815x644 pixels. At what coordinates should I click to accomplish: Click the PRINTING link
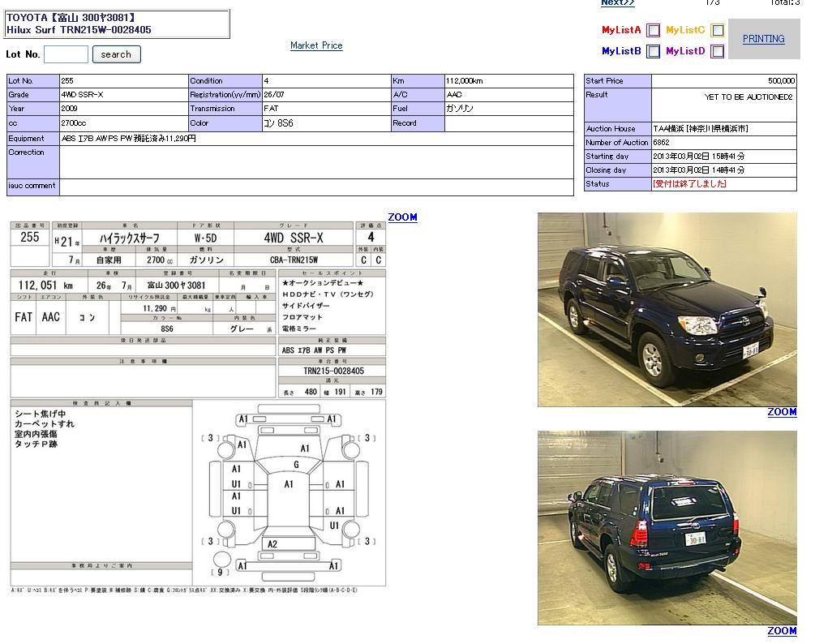click(763, 38)
